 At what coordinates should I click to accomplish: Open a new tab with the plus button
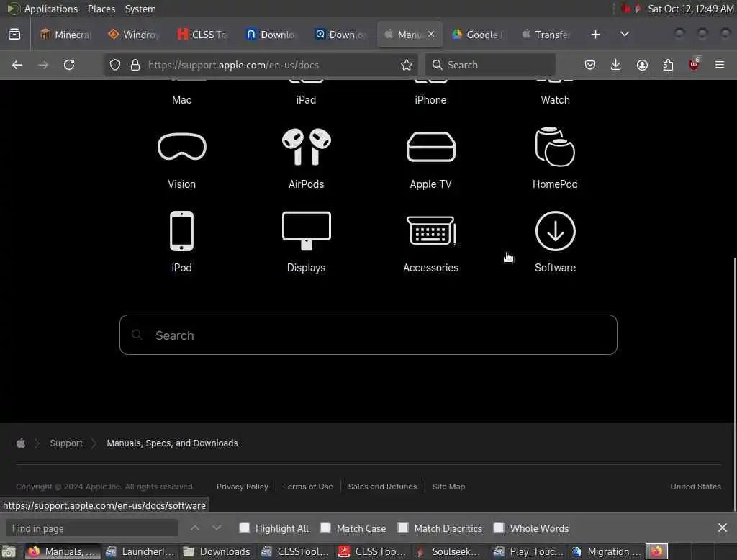point(595,35)
